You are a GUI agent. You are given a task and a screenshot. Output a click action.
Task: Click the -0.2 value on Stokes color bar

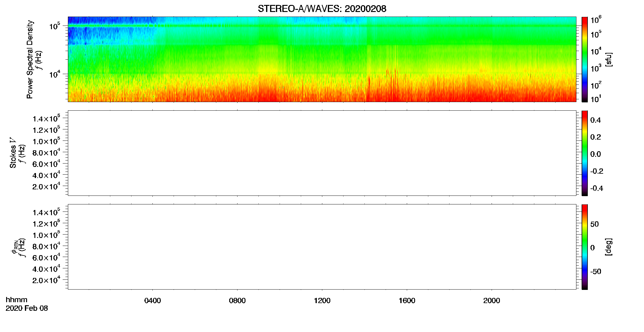click(597, 171)
